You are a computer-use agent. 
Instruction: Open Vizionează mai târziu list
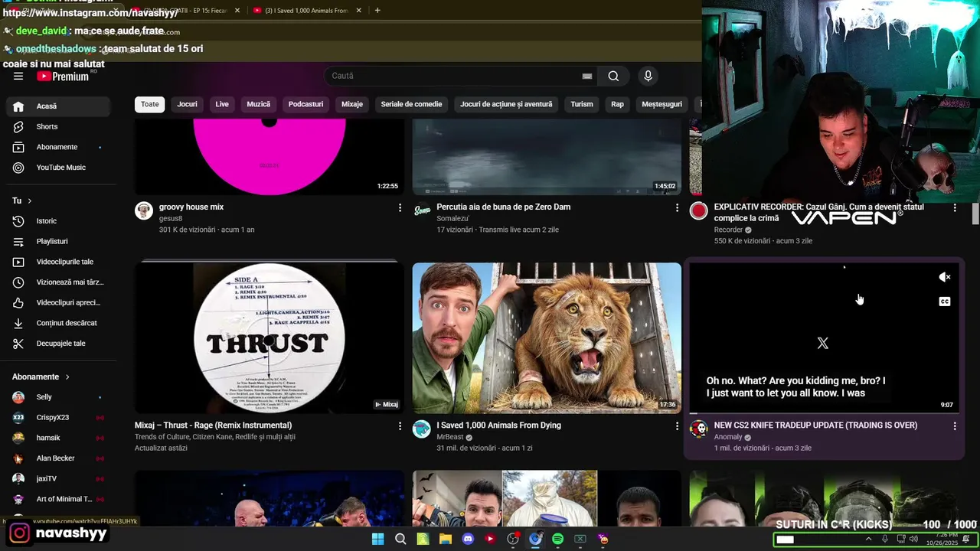tap(58, 282)
